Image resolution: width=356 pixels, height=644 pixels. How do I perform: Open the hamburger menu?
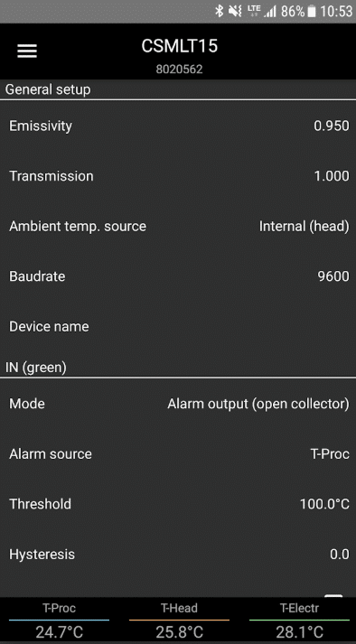27,51
